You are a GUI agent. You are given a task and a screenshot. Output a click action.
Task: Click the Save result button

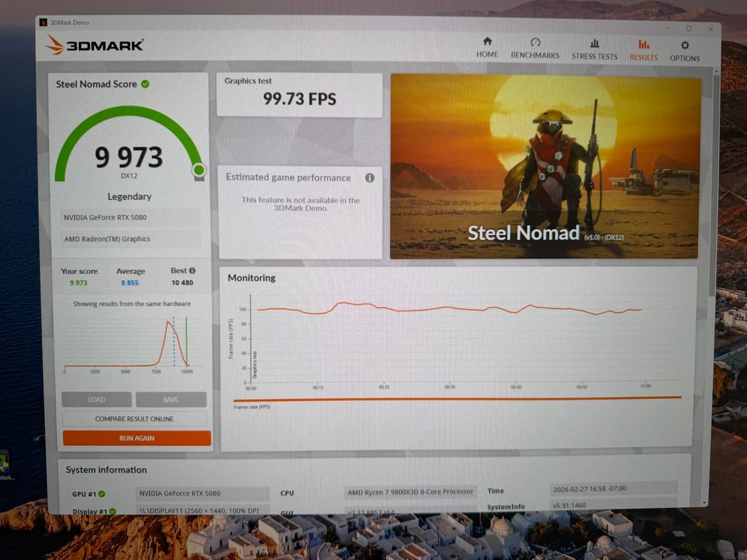point(171,400)
